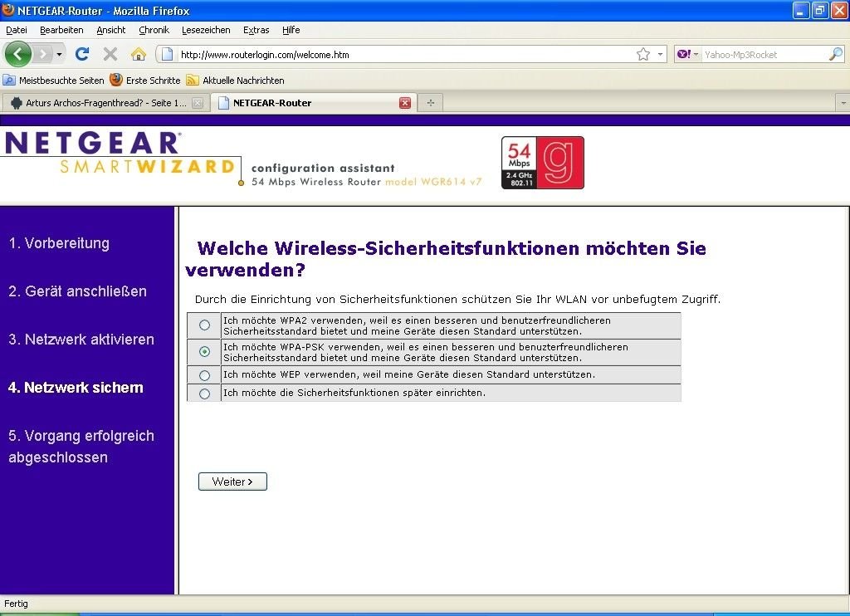Viewport: 850px width, 616px height.
Task: Bookmark this page with the star icon
Action: pyautogui.click(x=643, y=54)
